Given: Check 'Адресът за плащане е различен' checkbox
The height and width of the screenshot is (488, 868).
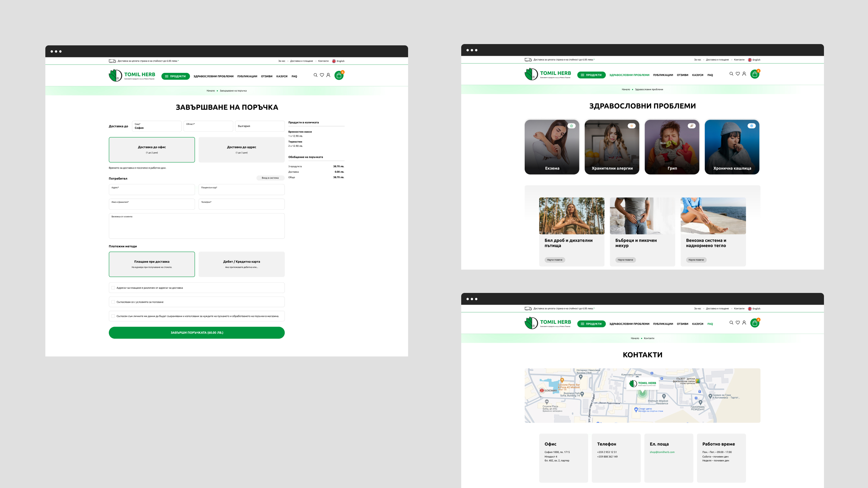Looking at the screenshot, I should [x=113, y=288].
